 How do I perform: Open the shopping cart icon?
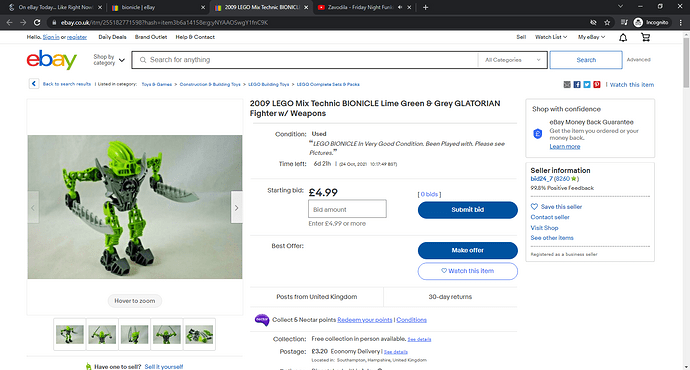(x=646, y=37)
